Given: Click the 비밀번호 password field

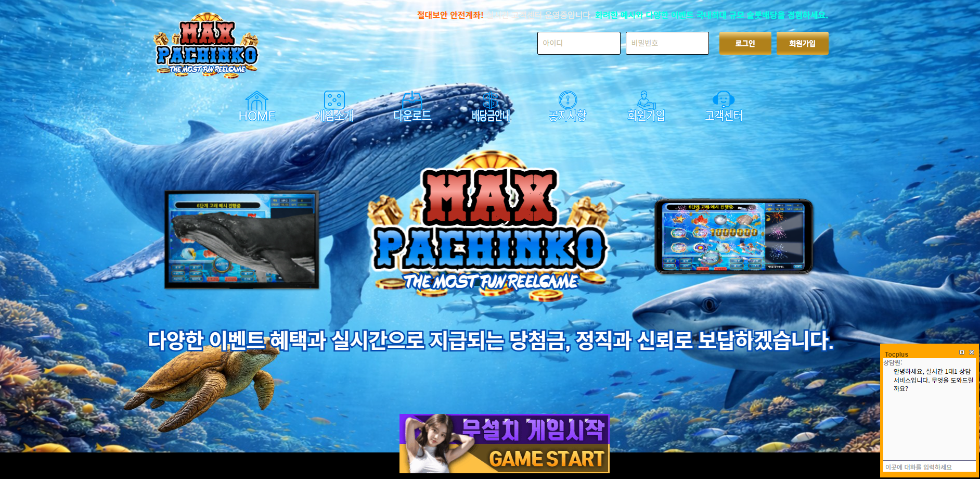Looking at the screenshot, I should pyautogui.click(x=667, y=43).
